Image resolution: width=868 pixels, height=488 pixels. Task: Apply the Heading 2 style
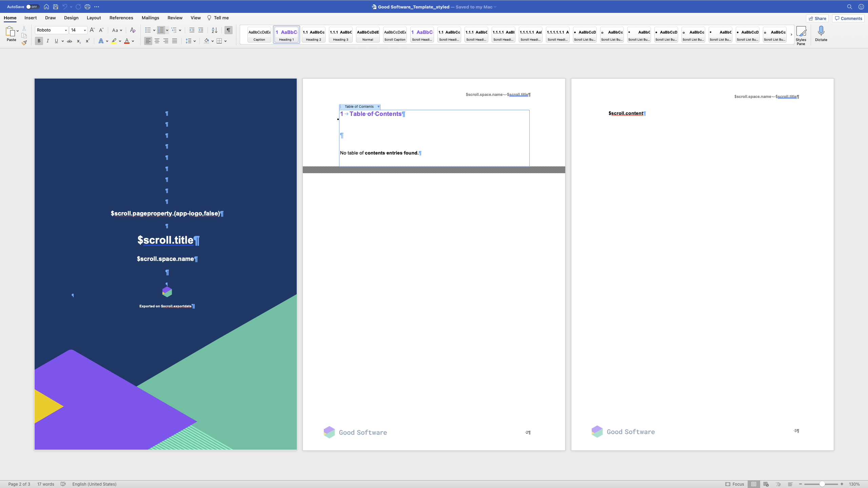[313, 35]
